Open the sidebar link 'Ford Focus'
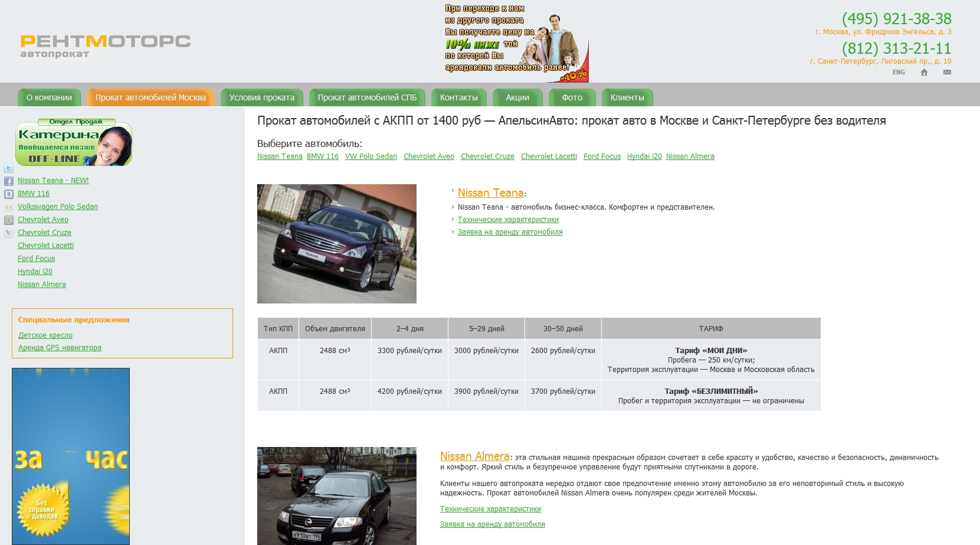 (x=36, y=259)
